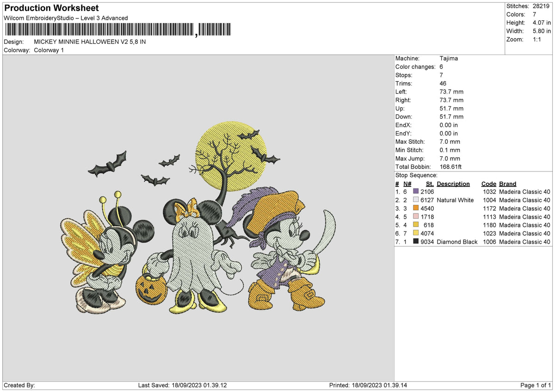
Task: Click 'Wilcom EmbroideryStudio – Level 3 Advanced' text
Action: (66, 18)
